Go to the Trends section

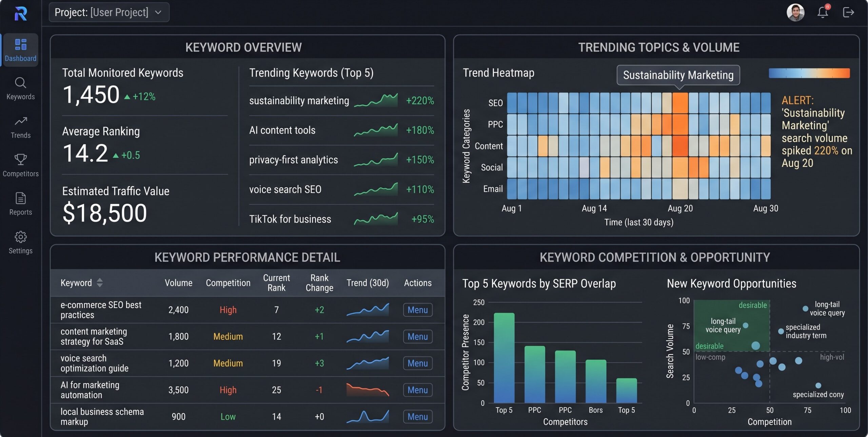[x=20, y=127]
